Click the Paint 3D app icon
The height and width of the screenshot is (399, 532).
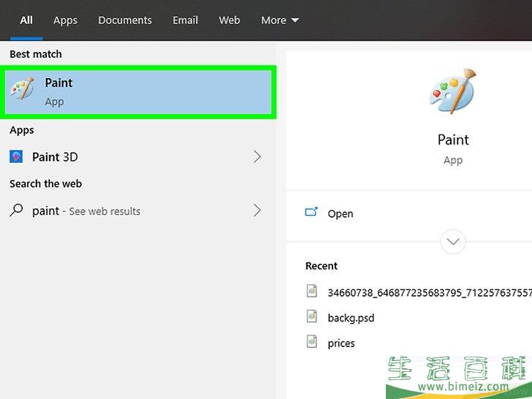[x=16, y=156]
